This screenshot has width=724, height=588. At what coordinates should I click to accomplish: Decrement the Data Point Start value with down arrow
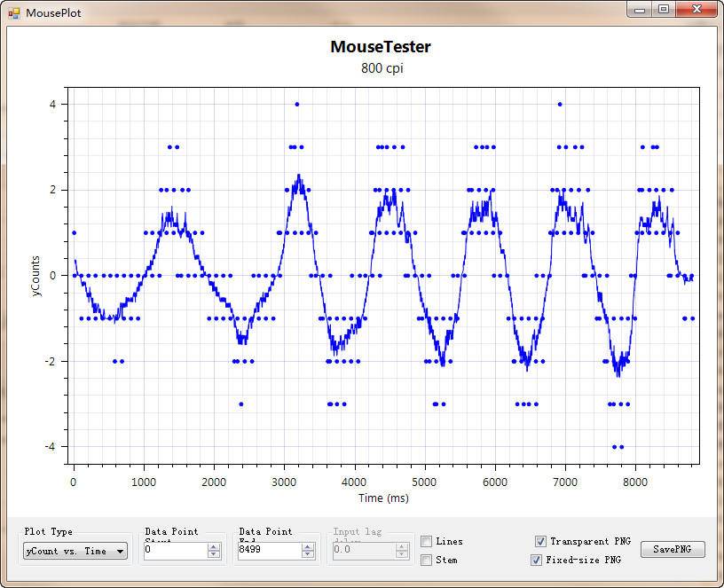(x=213, y=554)
